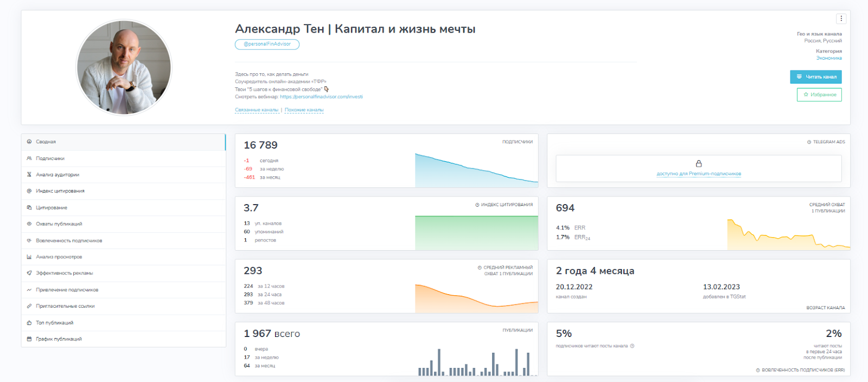The image size is (868, 382).
Task: Click the info icon next to Telegram Ads
Action: point(809,142)
